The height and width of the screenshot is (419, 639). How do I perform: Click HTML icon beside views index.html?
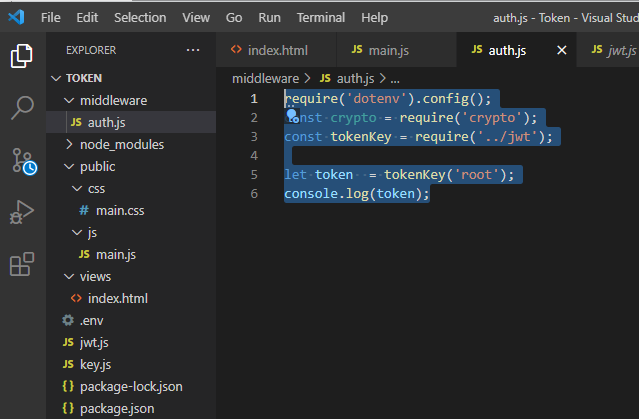(x=76, y=298)
